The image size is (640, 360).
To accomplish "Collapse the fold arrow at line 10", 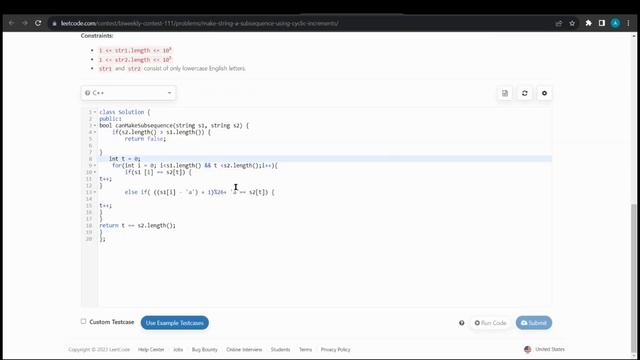I will [x=95, y=172].
